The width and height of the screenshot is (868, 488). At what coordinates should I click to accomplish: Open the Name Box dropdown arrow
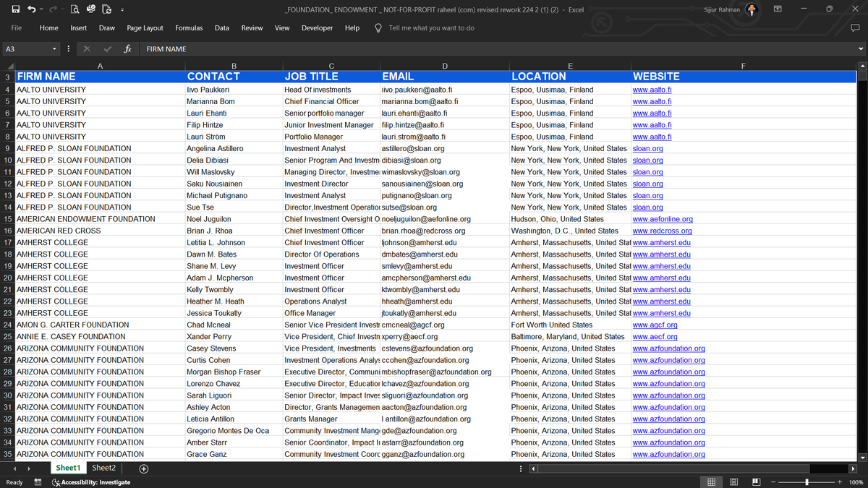[x=54, y=48]
